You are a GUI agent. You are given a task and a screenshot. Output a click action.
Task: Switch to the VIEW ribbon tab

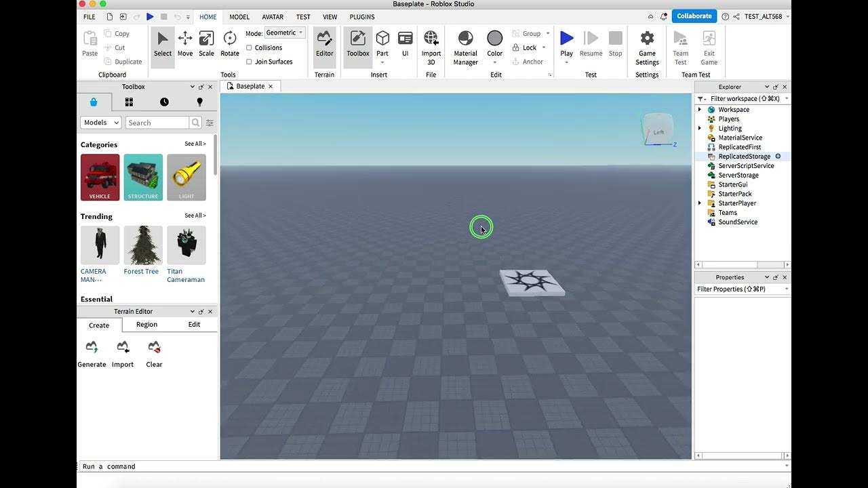[x=330, y=17]
